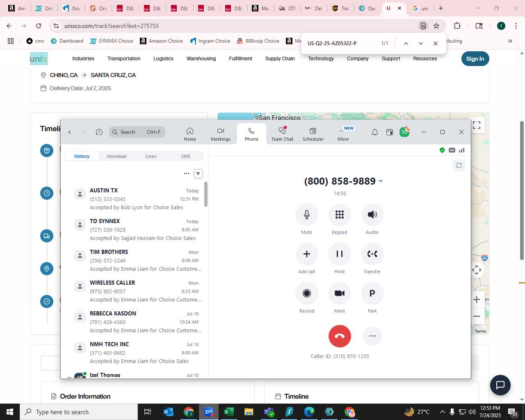Bookmark this page with star icon

click(436, 26)
